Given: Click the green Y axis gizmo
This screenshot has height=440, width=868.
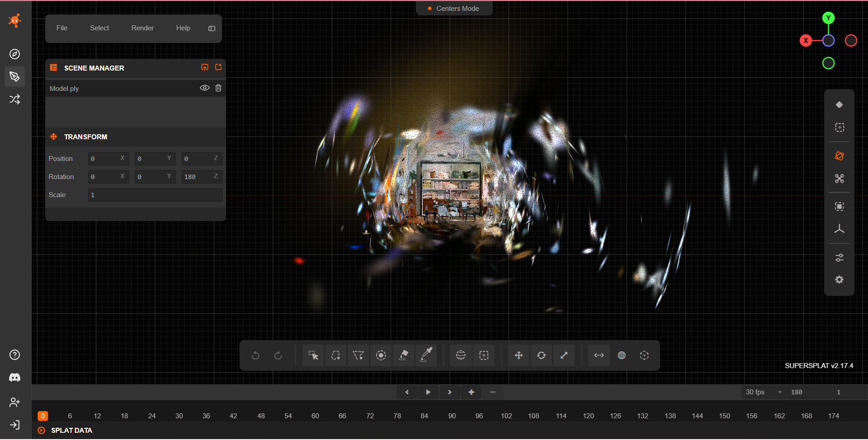Looking at the screenshot, I should click(828, 18).
